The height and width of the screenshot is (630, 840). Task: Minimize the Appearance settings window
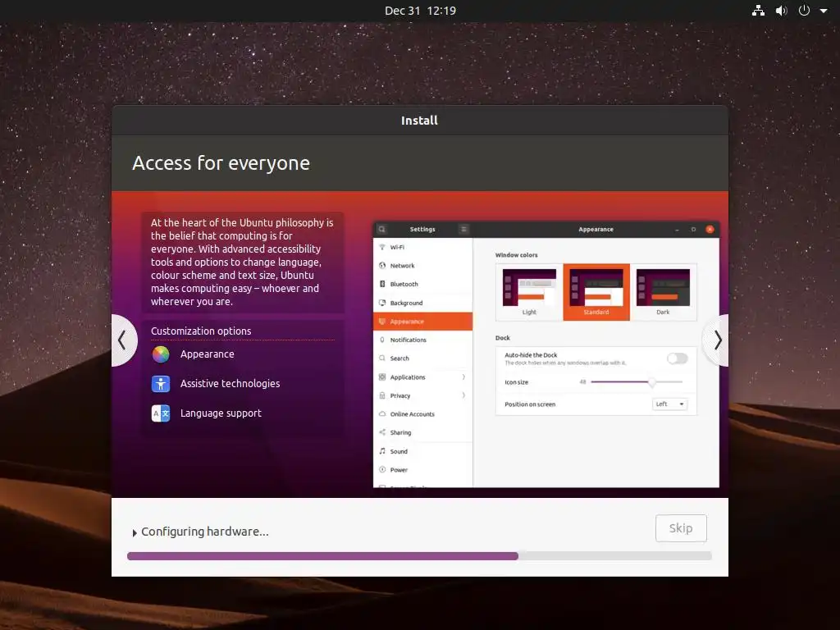coord(677,230)
